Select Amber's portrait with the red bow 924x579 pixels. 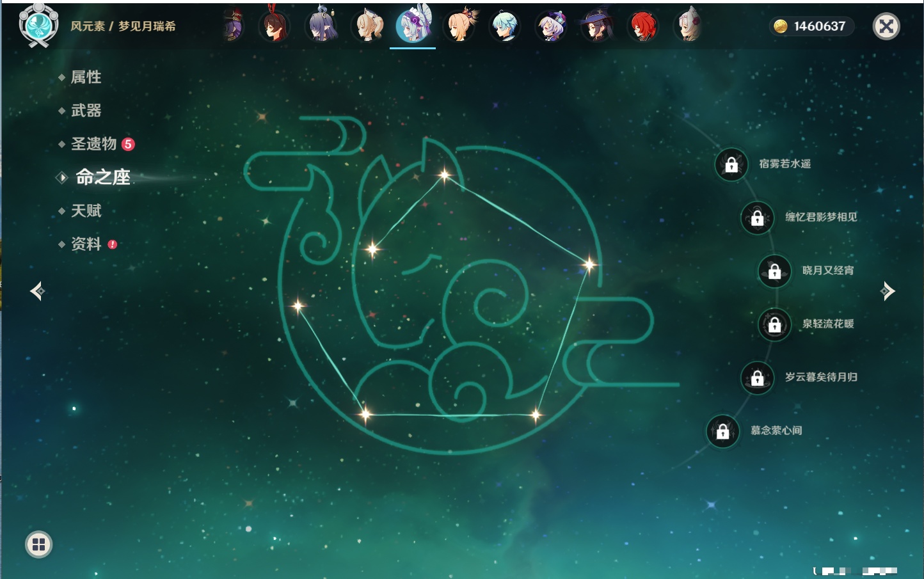[x=275, y=26]
